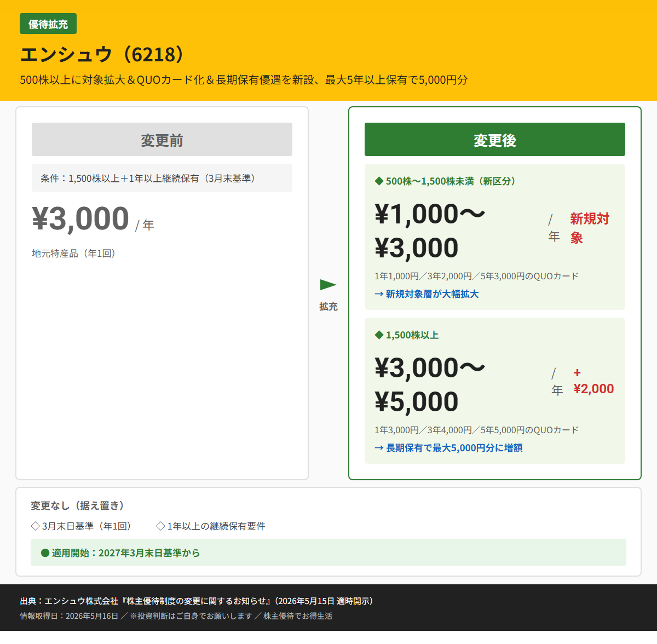Select the text 1年以上の継続保有要件
The width and height of the screenshot is (657, 644).
pos(216,526)
